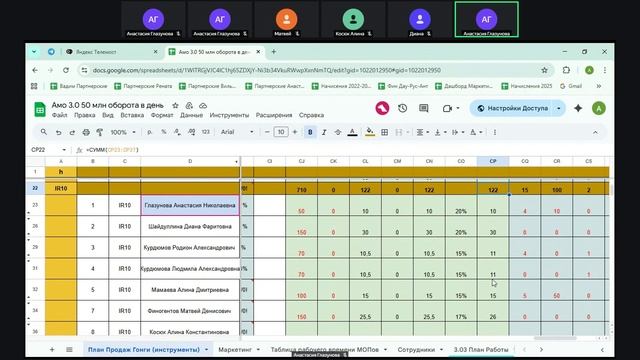Viewport: 640px width, 360px height.
Task: Toggle strikethrough formatting
Action: pos(338,132)
